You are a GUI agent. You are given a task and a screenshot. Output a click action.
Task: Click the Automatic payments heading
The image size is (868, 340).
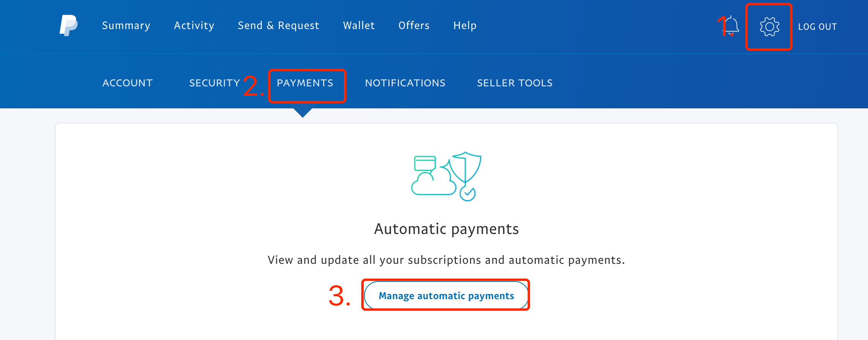tap(446, 229)
